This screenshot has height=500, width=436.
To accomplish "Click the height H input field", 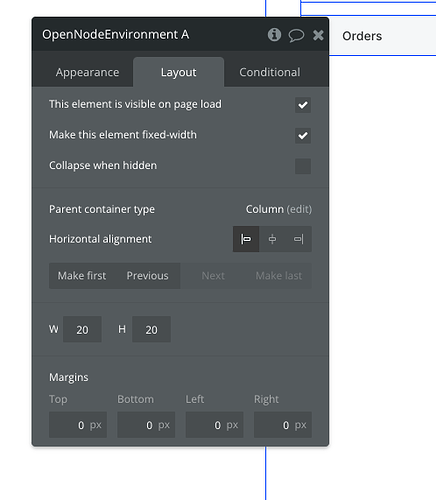I will coord(151,329).
